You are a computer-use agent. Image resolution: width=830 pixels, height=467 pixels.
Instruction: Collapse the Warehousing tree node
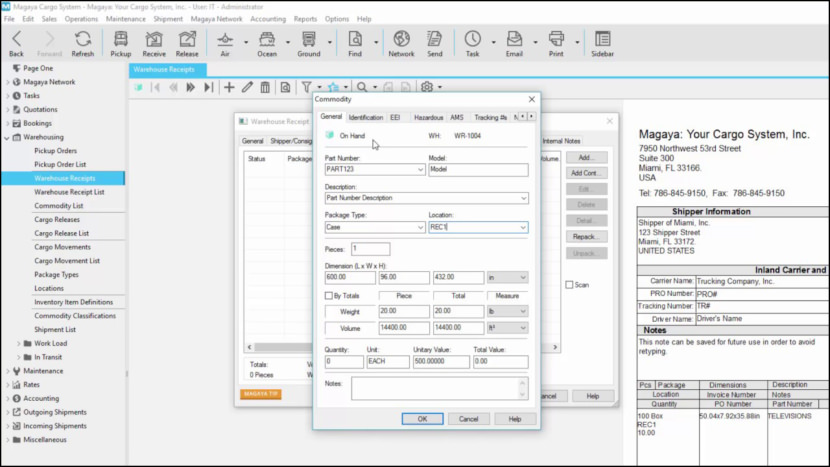7,138
